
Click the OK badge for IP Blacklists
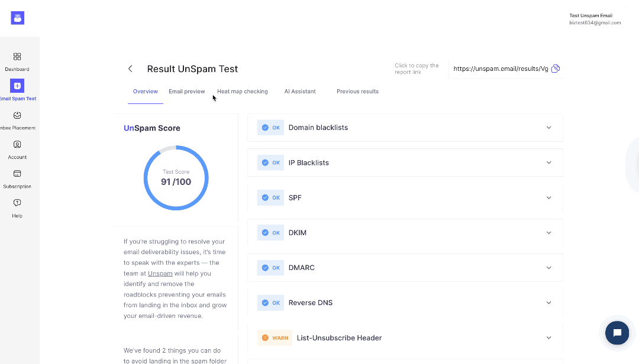(x=270, y=163)
